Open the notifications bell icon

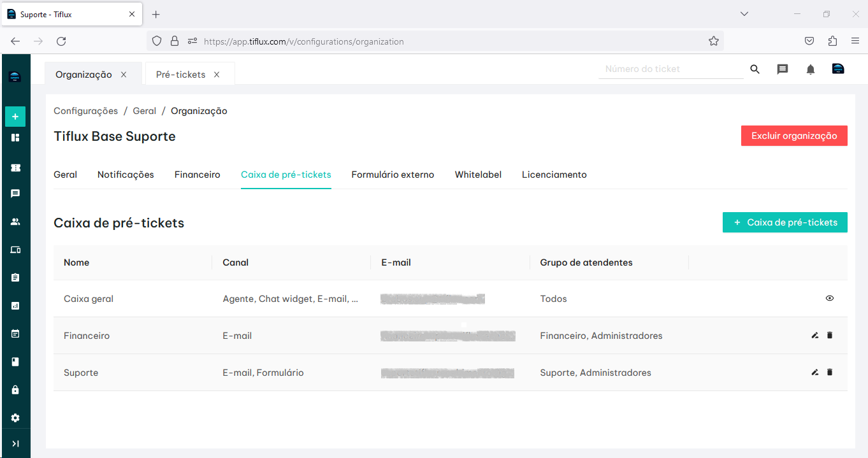coord(810,69)
